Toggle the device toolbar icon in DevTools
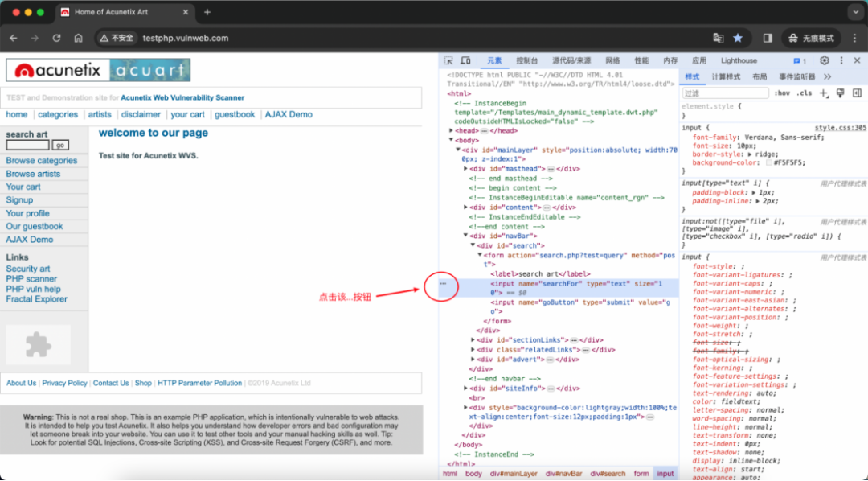 tap(465, 60)
